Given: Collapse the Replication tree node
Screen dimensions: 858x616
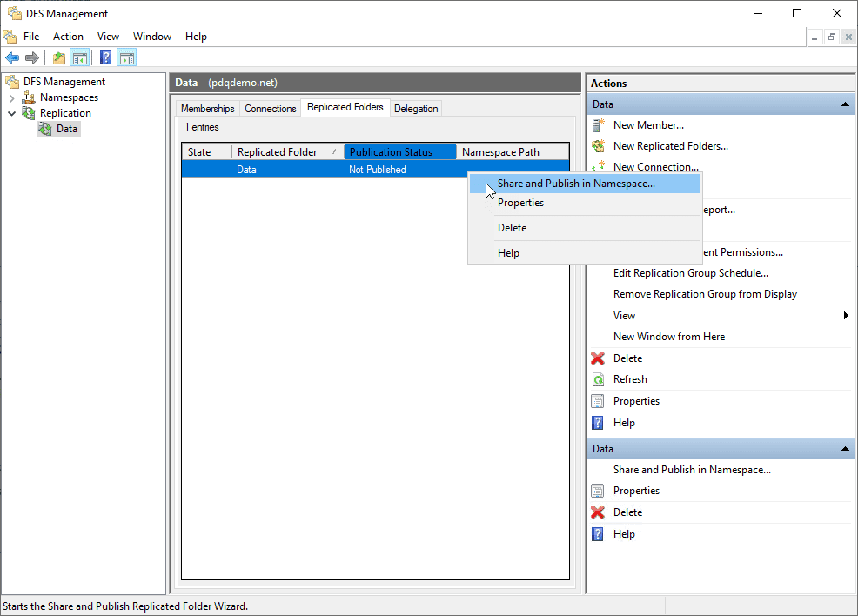Looking at the screenshot, I should coord(11,113).
